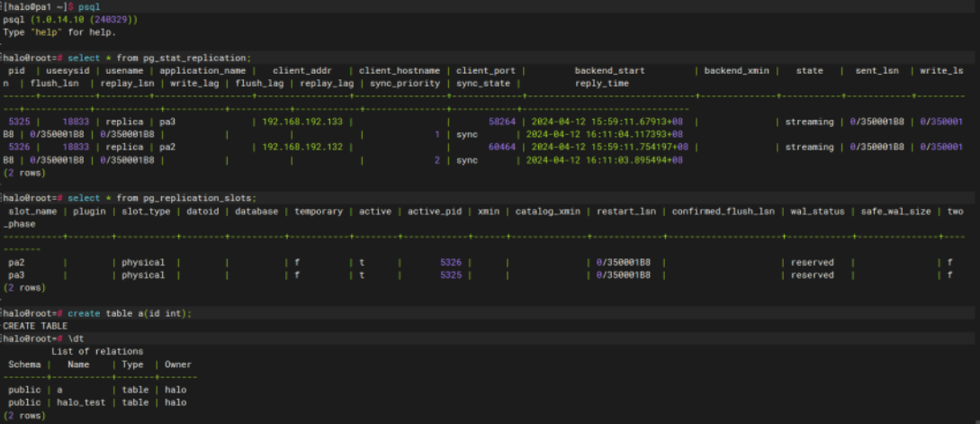
Task: Click the Owner column header in the relations list
Action: [x=178, y=365]
